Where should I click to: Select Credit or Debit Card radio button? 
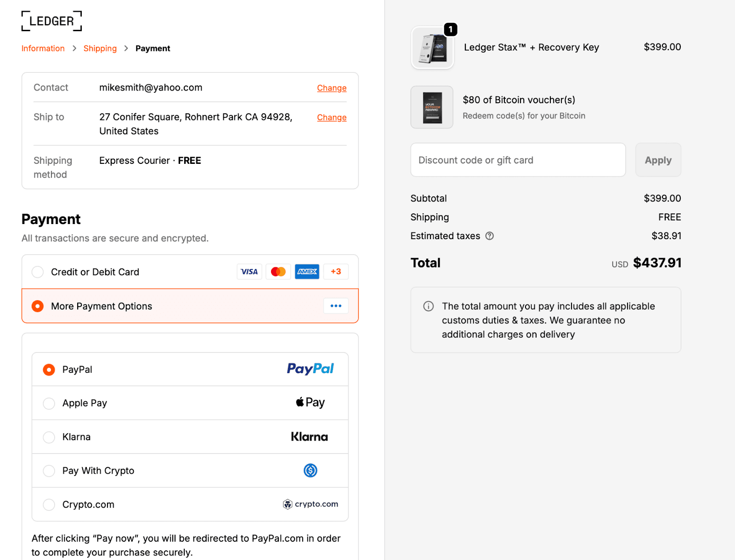click(x=38, y=272)
